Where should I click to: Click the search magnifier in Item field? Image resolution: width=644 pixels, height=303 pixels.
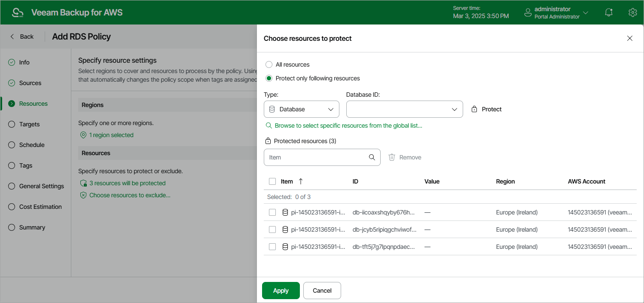tap(372, 157)
